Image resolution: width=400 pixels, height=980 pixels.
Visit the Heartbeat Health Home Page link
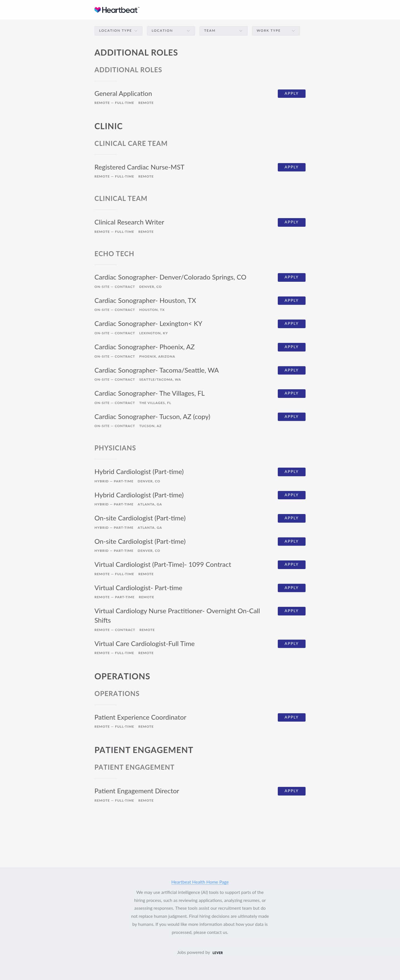click(200, 882)
